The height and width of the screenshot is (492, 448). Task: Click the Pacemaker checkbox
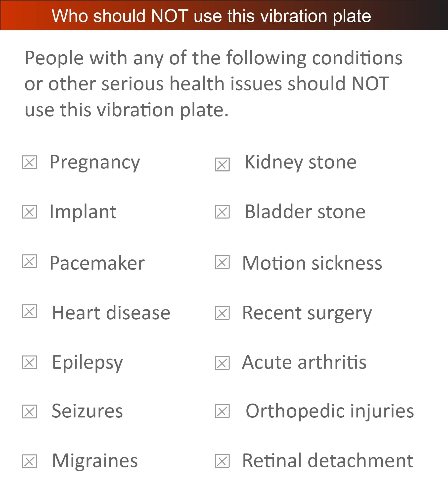pos(30,261)
